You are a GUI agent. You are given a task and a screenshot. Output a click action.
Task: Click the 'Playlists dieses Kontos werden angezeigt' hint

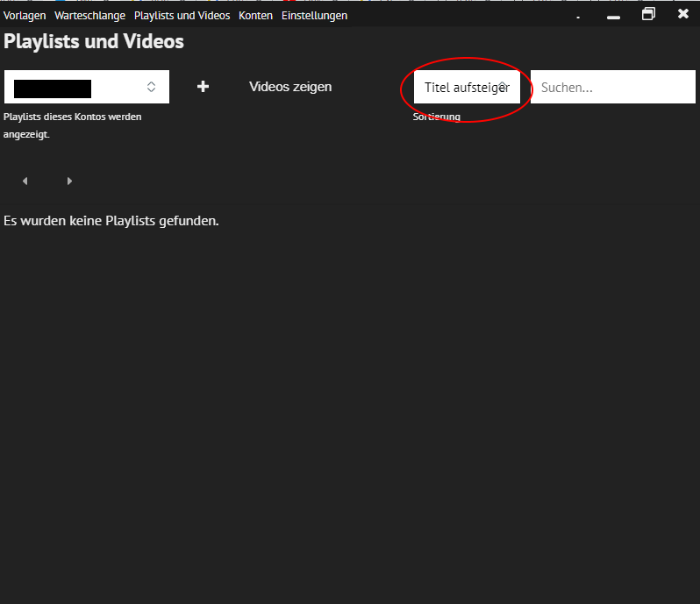72,124
